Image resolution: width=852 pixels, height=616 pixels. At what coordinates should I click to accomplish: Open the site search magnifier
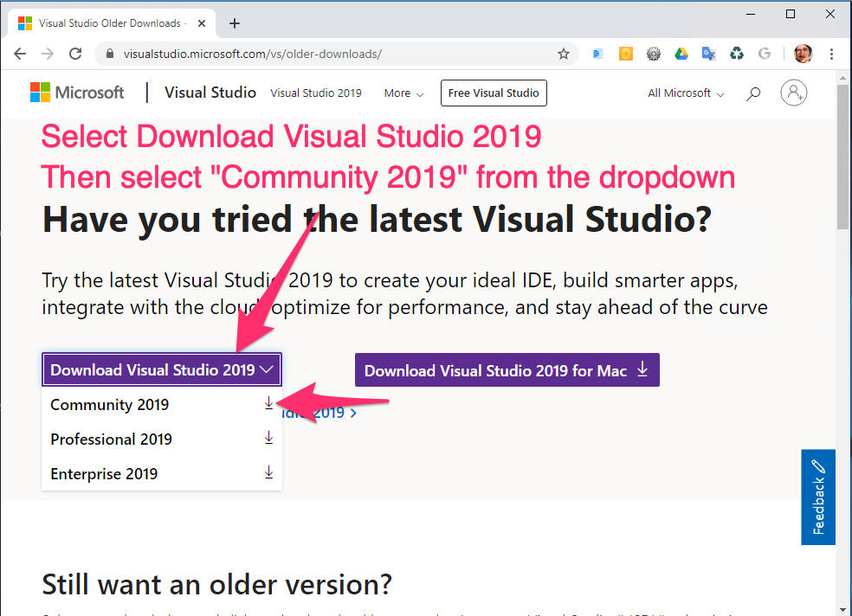coord(753,93)
